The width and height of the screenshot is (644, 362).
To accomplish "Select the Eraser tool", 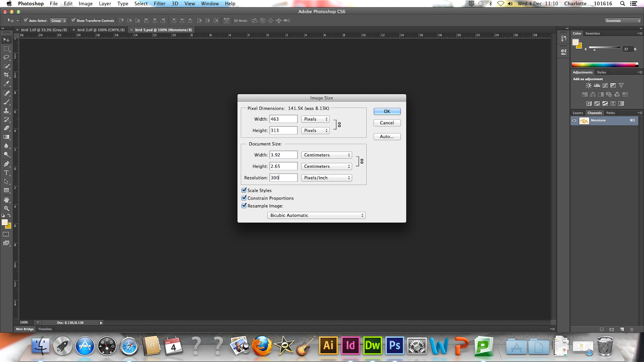I will point(6,128).
